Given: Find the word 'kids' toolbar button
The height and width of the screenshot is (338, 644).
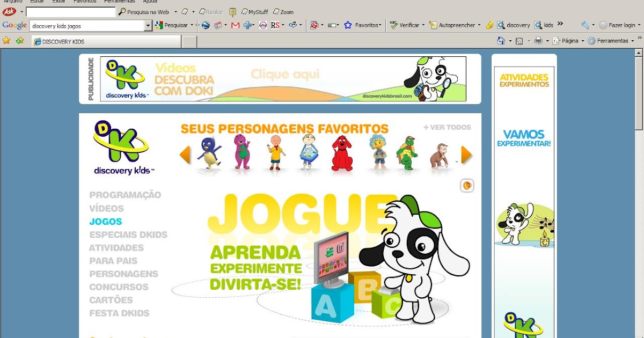Looking at the screenshot, I should pos(544,25).
